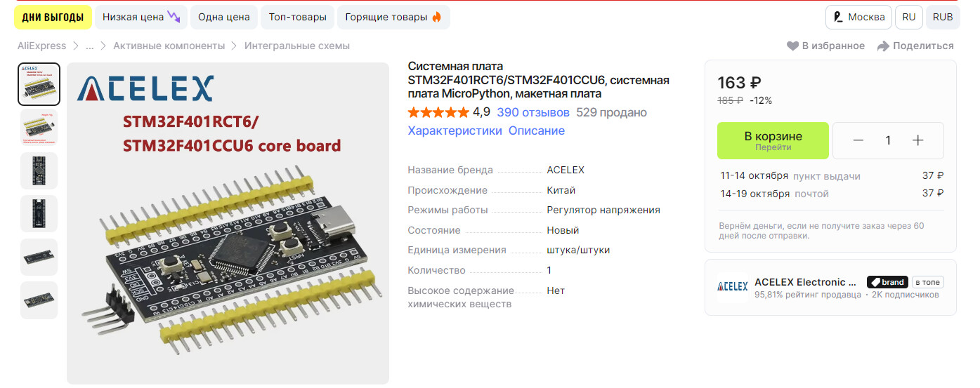Open the Низкая цена tab
980x388 pixels.
tap(141, 17)
